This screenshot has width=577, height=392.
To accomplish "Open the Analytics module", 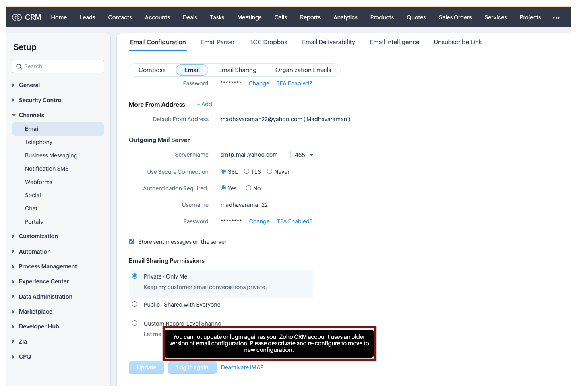I will coord(345,17).
